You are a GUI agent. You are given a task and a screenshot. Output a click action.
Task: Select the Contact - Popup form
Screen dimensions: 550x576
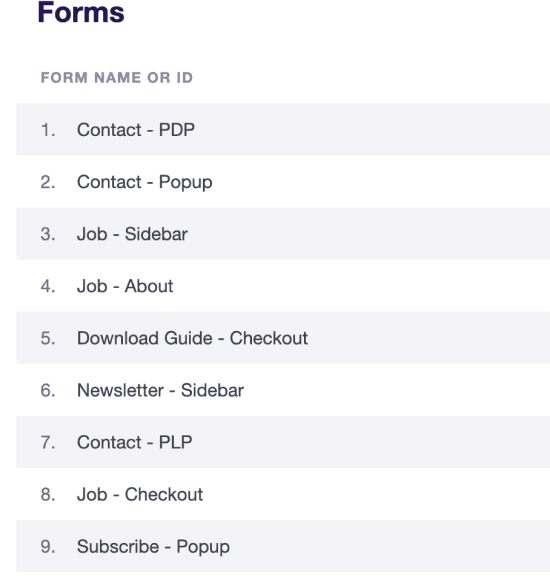(283, 181)
